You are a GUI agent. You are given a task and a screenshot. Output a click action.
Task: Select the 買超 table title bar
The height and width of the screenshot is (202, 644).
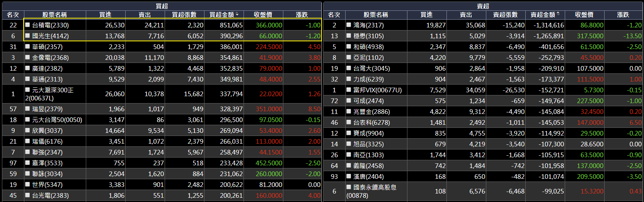point(162,6)
